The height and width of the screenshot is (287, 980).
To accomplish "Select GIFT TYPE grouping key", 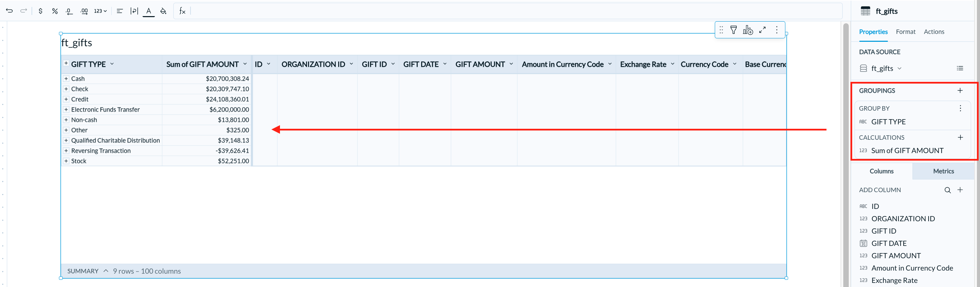I will pos(888,122).
